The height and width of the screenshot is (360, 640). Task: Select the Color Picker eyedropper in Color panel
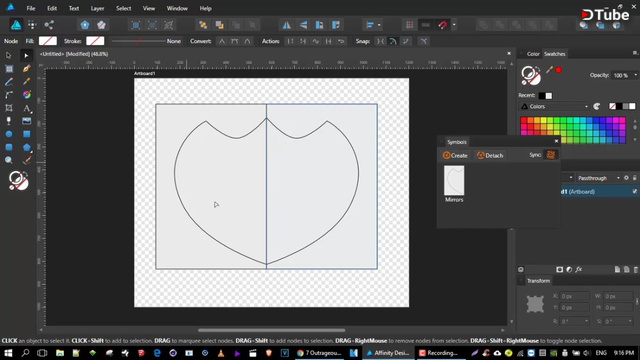549,70
